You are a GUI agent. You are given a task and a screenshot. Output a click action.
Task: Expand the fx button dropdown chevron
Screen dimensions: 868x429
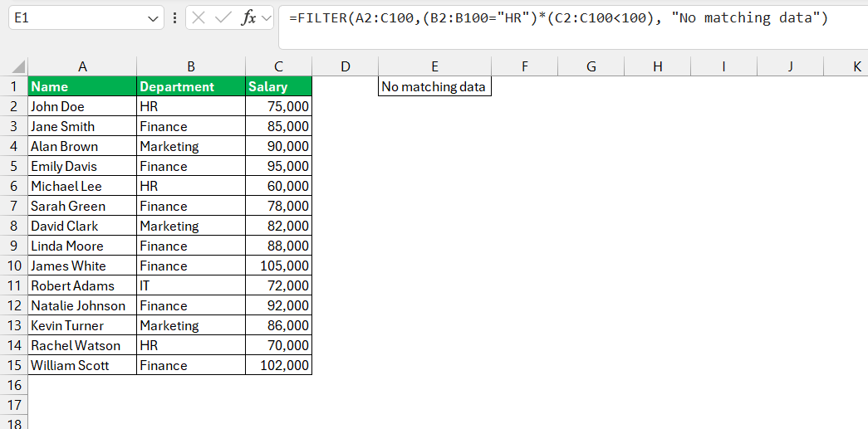point(267,18)
